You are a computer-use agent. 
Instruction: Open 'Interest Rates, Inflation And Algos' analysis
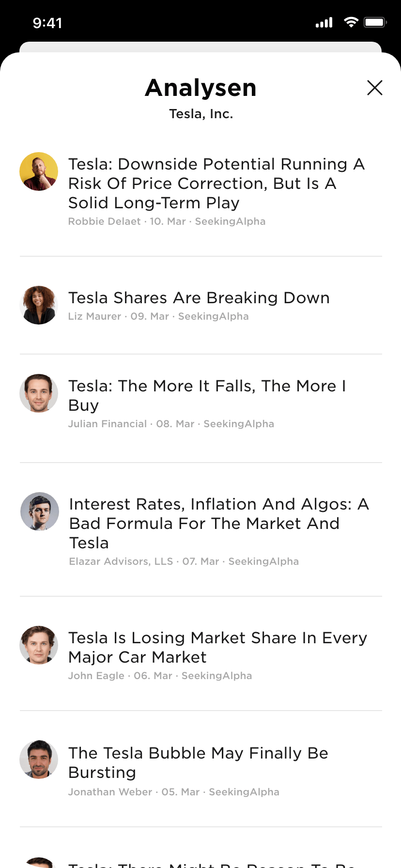(x=218, y=523)
